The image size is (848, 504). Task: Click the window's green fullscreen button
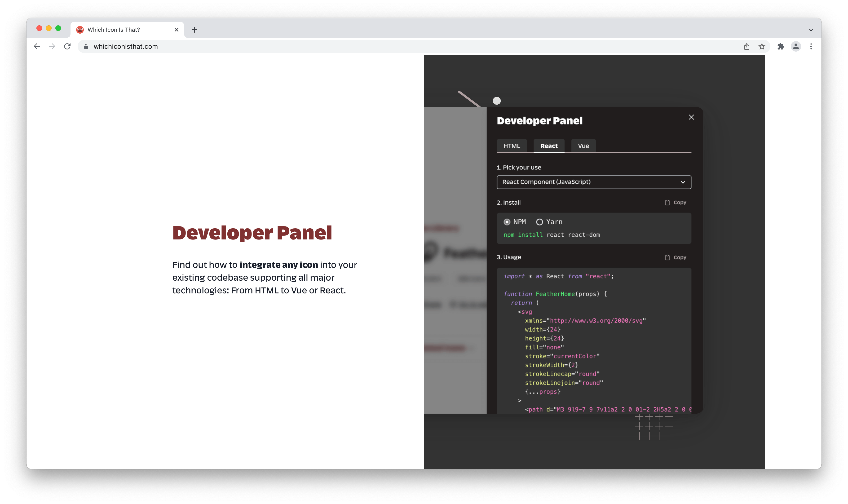tap(58, 28)
